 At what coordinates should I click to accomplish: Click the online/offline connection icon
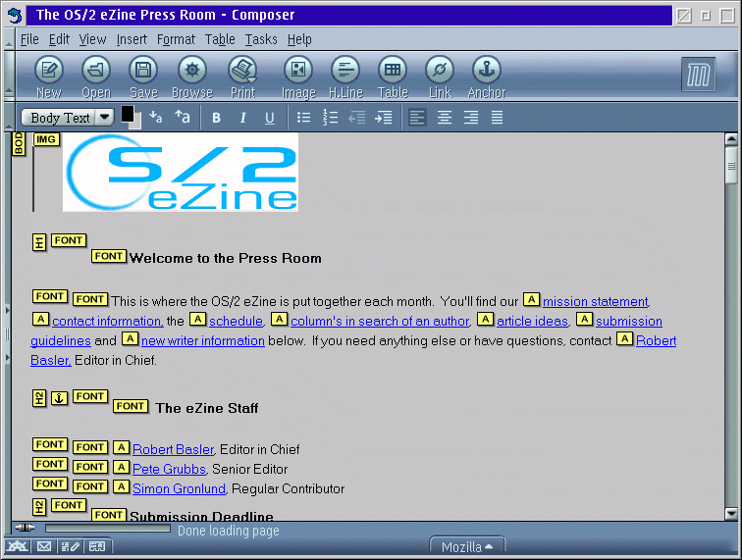[25, 528]
